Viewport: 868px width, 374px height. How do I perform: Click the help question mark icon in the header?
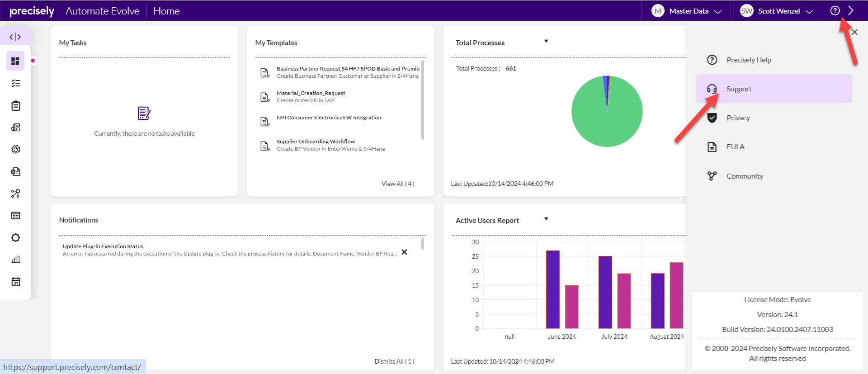835,11
